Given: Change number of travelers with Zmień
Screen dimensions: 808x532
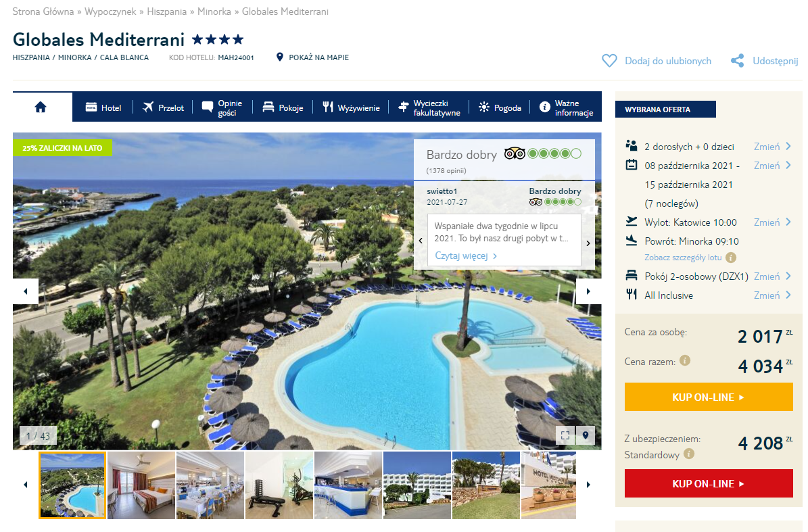Looking at the screenshot, I should [x=772, y=147].
